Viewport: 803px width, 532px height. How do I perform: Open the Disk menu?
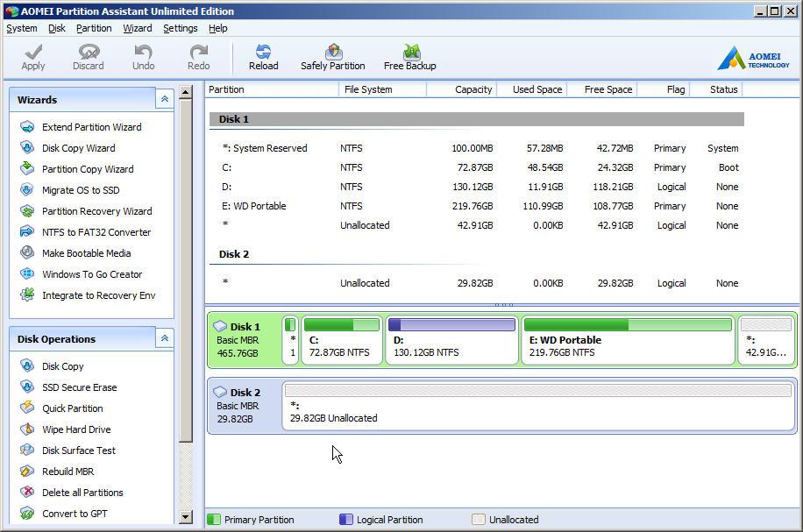[57, 28]
